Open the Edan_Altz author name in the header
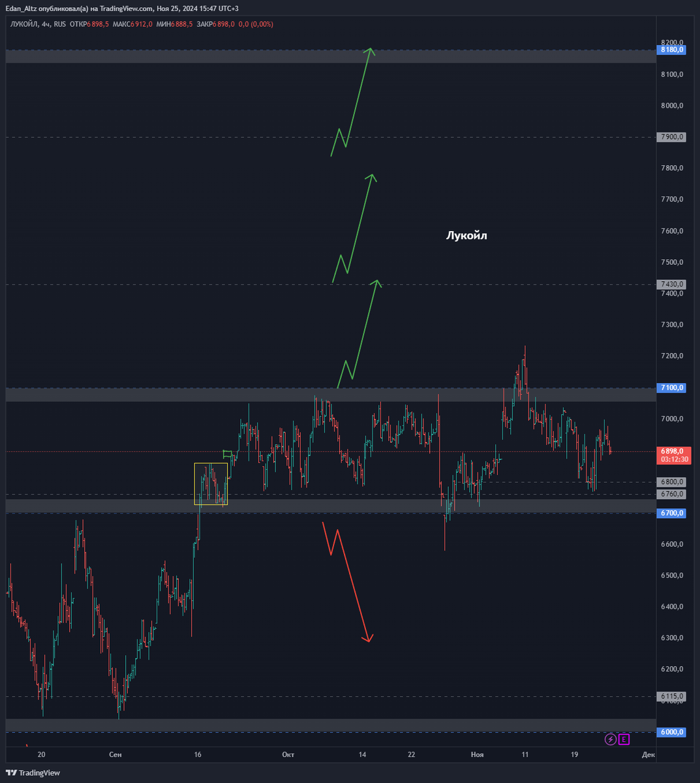The width and height of the screenshot is (700, 783). point(22,8)
